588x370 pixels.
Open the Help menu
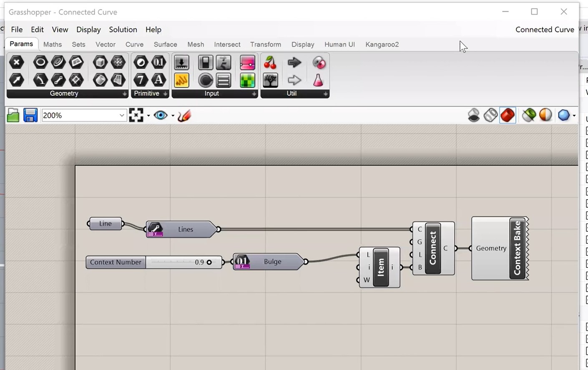point(153,30)
